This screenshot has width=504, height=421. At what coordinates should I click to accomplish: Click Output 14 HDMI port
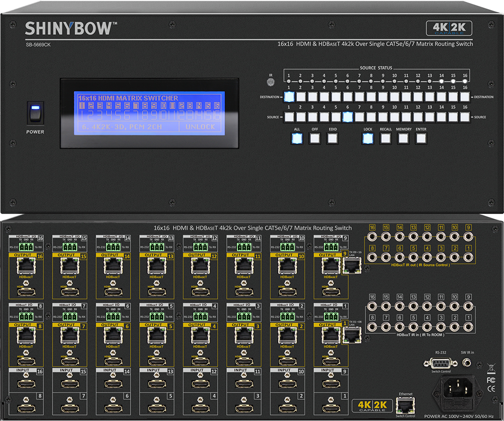113,292
